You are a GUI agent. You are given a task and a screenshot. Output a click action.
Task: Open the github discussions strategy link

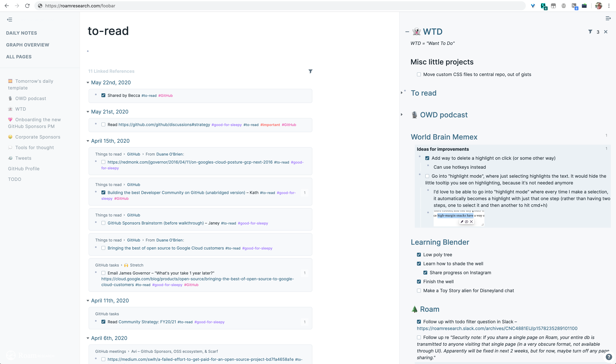[x=164, y=124]
